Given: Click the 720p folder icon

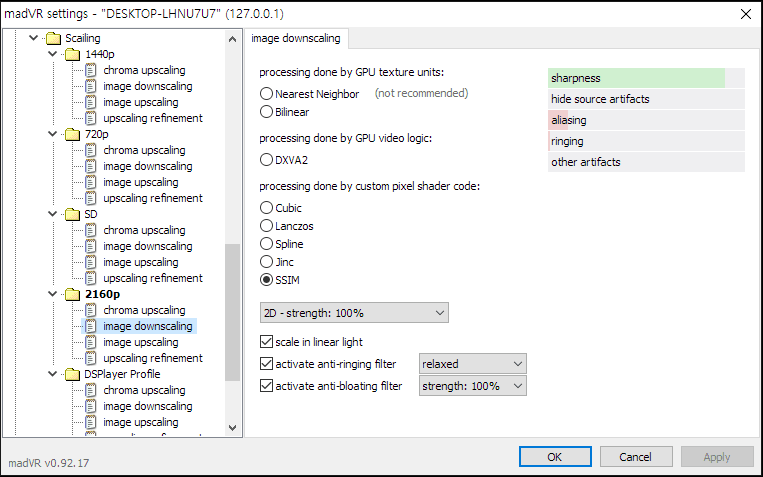Looking at the screenshot, I should [x=72, y=134].
